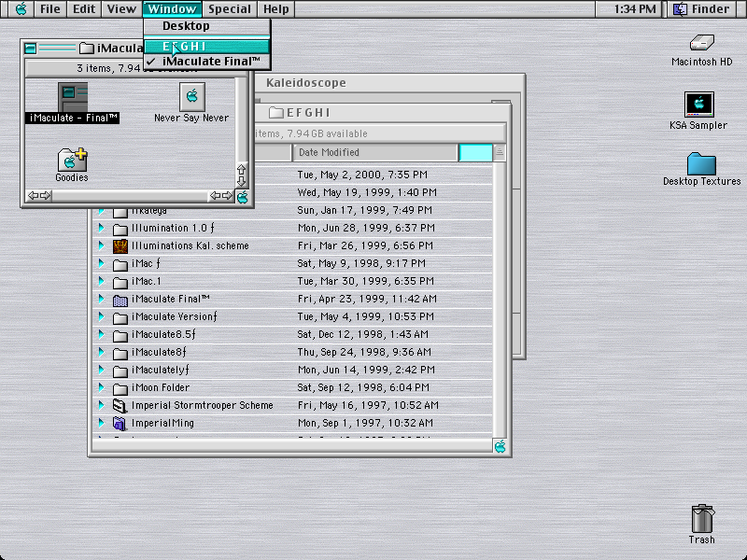Open the Apple menu in the menu bar
Screen dimensions: 747x560
tap(21, 8)
